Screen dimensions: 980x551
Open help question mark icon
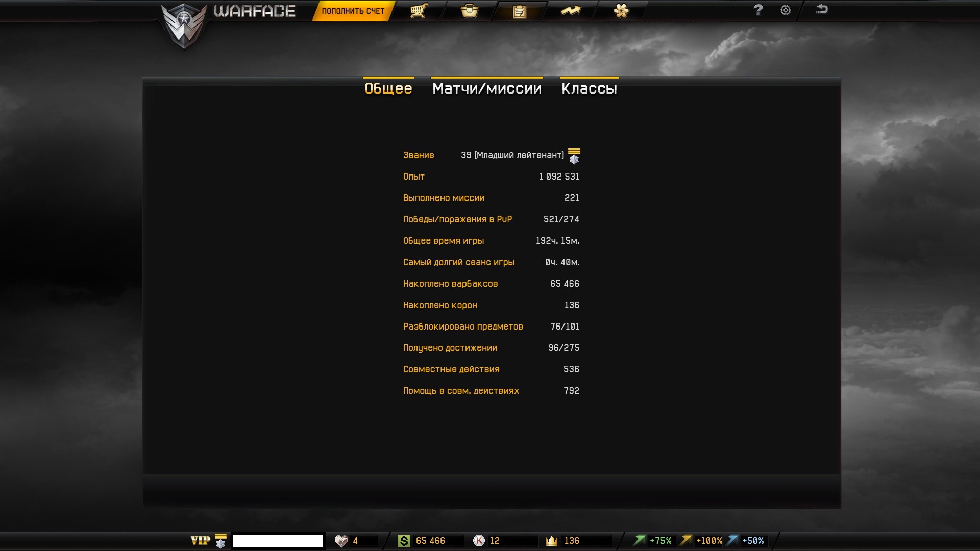[x=758, y=10]
